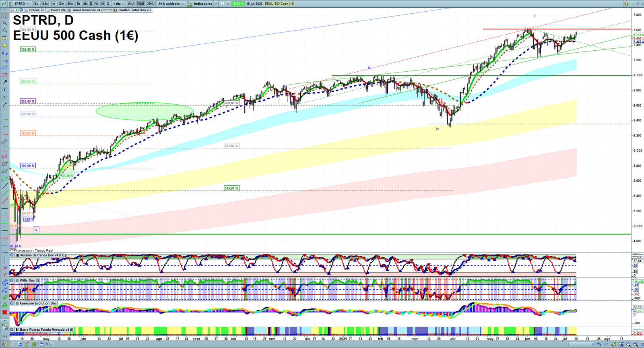Close the Sistema de trenes Doc panel
Screen dimensions: 644x348
[12, 255]
